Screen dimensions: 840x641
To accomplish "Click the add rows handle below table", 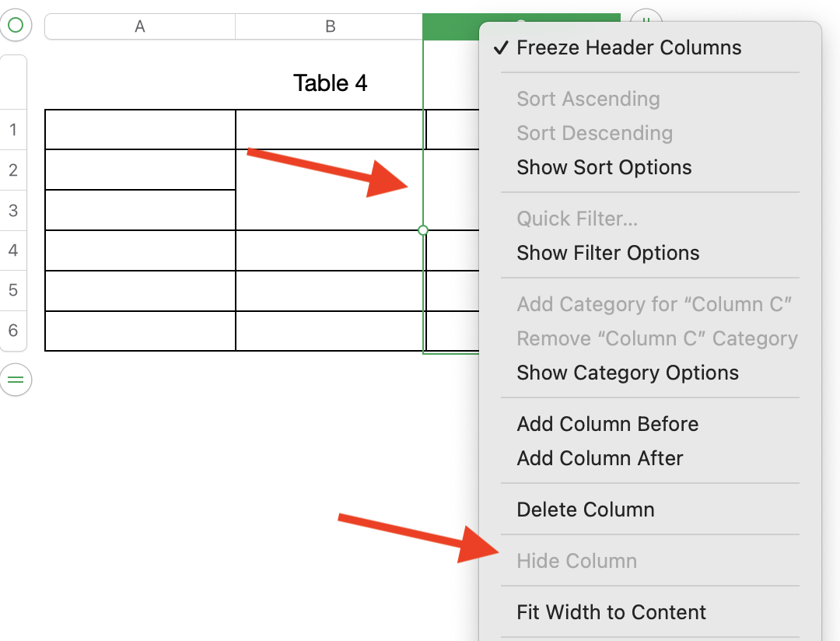I will (16, 380).
